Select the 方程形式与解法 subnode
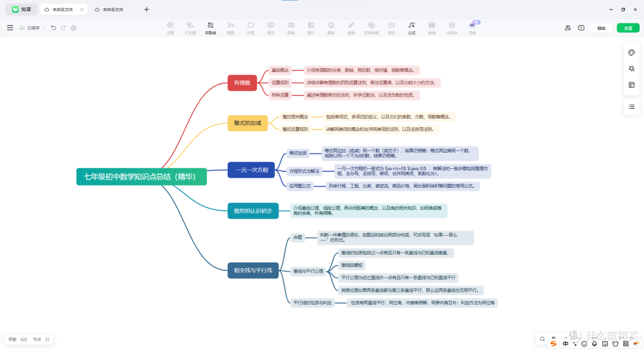This screenshot has height=349, width=644. (x=304, y=171)
